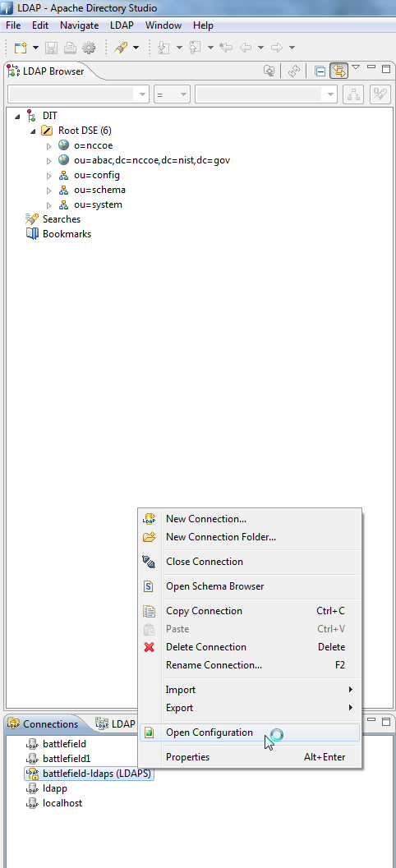Image resolution: width=396 pixels, height=868 pixels.
Task: Click the New Connection wand toolbar icon
Action: pos(121,48)
